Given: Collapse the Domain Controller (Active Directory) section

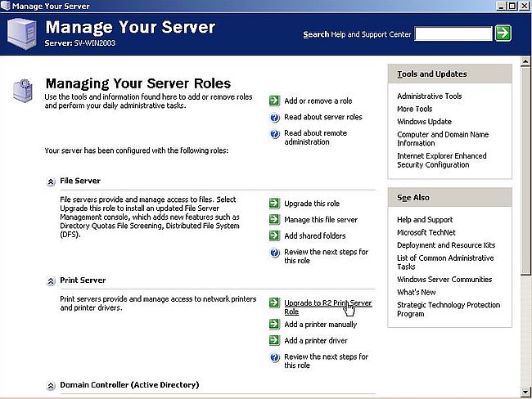Looking at the screenshot, I should pyautogui.click(x=51, y=386).
